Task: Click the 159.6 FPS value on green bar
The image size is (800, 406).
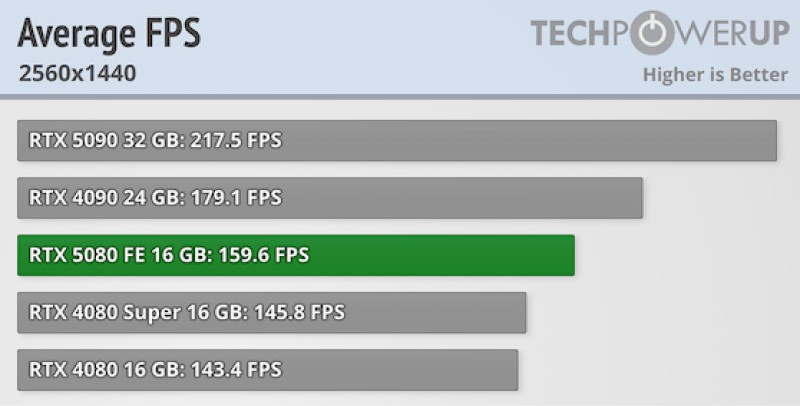Action: coord(263,255)
